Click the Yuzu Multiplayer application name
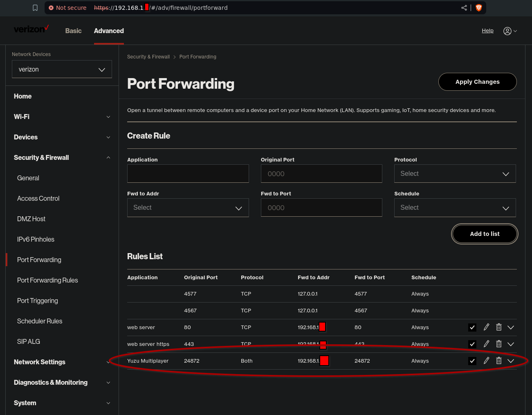Viewport: 532px width, 415px height. 148,361
